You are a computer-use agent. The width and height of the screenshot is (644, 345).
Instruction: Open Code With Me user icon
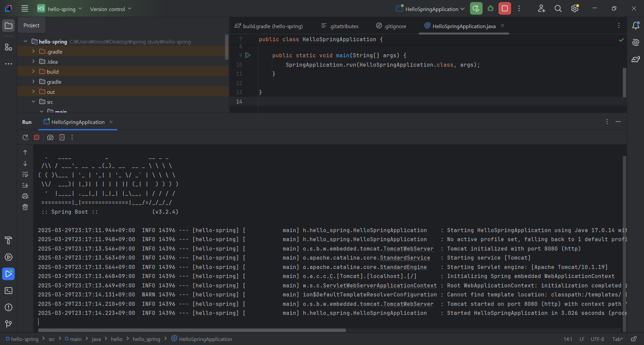[541, 9]
